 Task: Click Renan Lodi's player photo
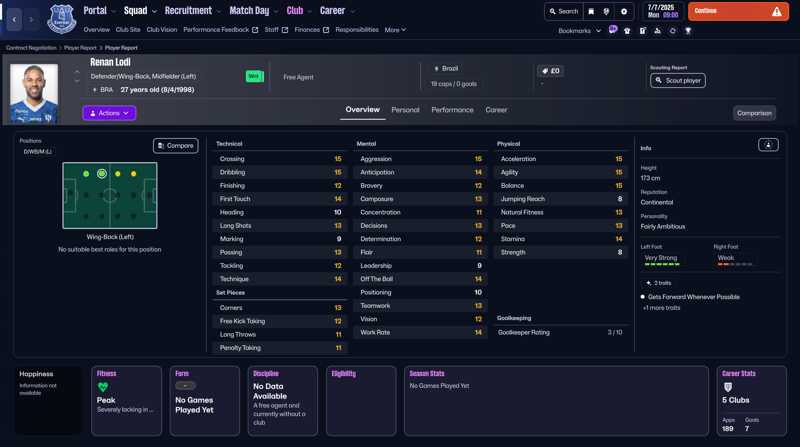[34, 93]
